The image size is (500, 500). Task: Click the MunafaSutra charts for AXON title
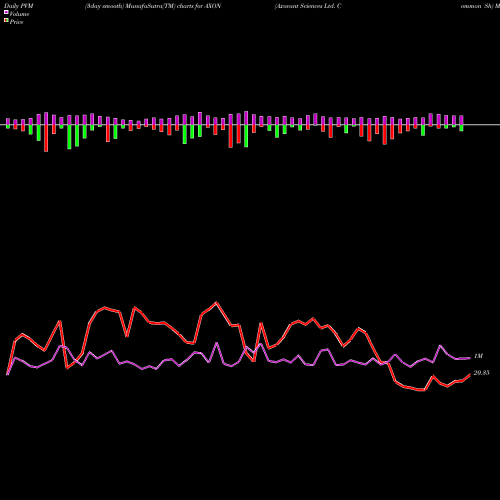(153, 6)
